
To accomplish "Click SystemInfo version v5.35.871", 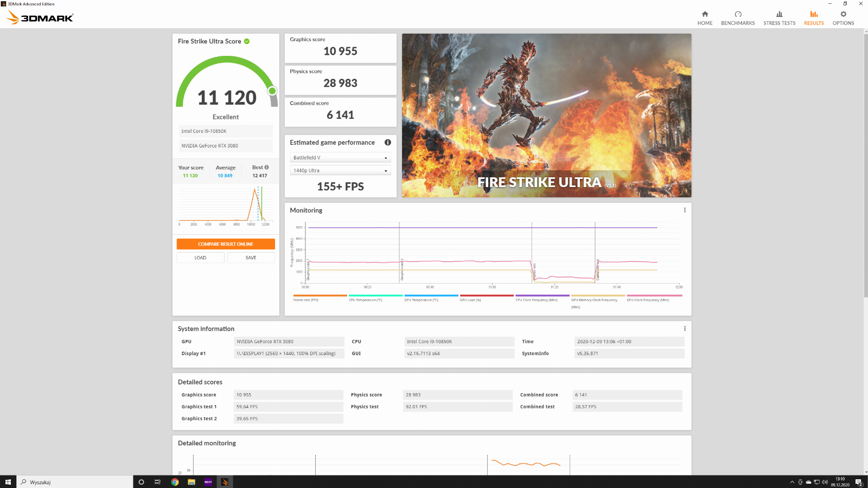I will tap(629, 354).
